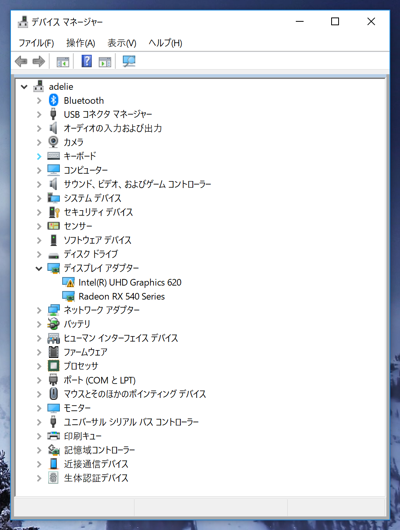Click the バッテリ battery icon
The height and width of the screenshot is (530, 400).
pyautogui.click(x=53, y=324)
